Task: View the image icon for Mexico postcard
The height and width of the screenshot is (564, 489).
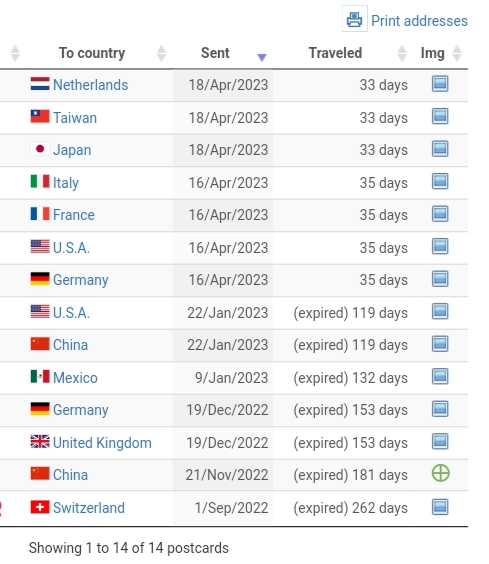Action: tap(440, 377)
